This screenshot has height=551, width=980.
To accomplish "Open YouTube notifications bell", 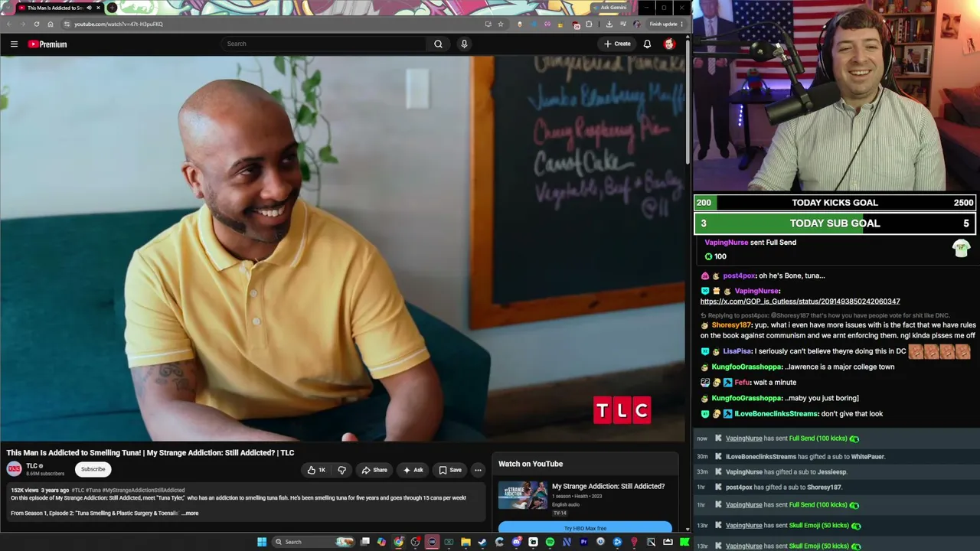I will tap(647, 44).
